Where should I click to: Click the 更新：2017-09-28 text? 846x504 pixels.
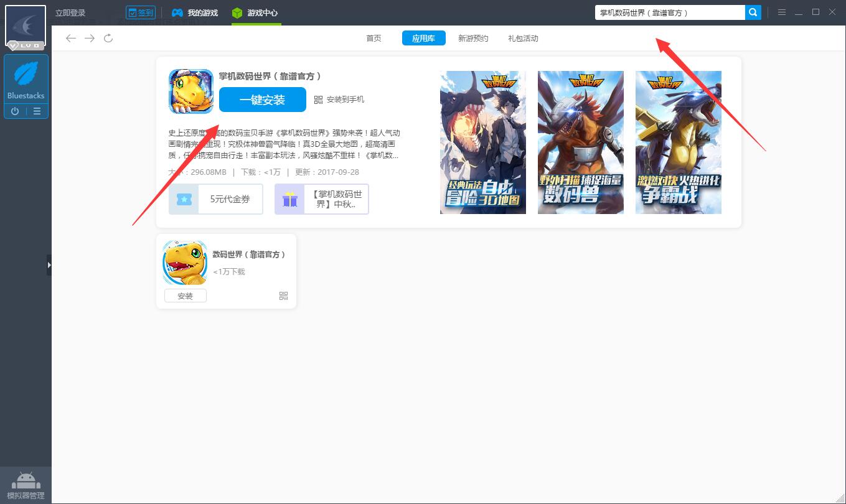coord(327,172)
